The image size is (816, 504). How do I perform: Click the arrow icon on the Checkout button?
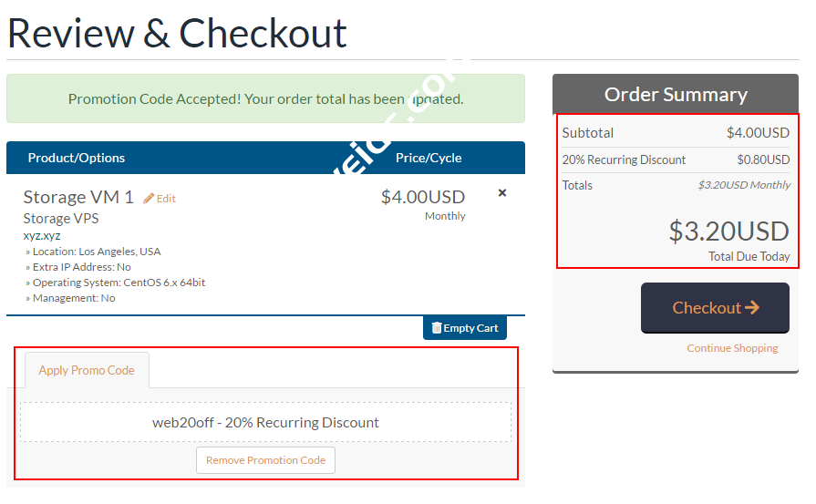pos(752,307)
